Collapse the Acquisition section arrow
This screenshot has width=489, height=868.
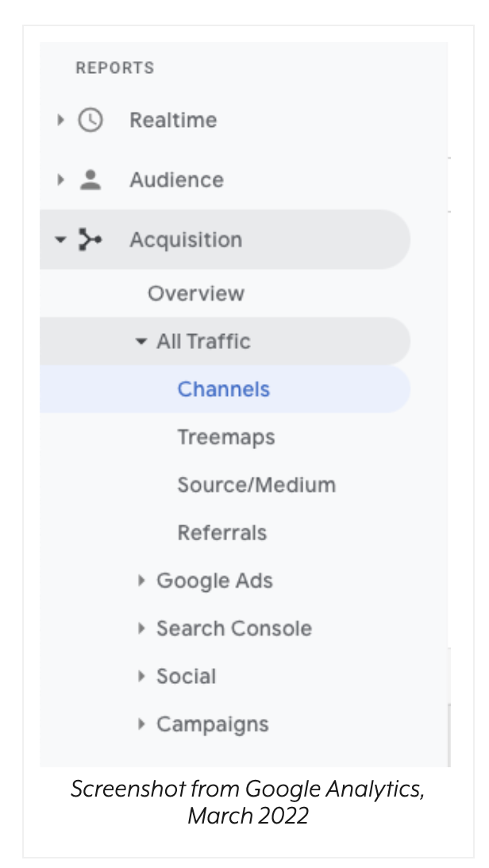pyautogui.click(x=60, y=240)
